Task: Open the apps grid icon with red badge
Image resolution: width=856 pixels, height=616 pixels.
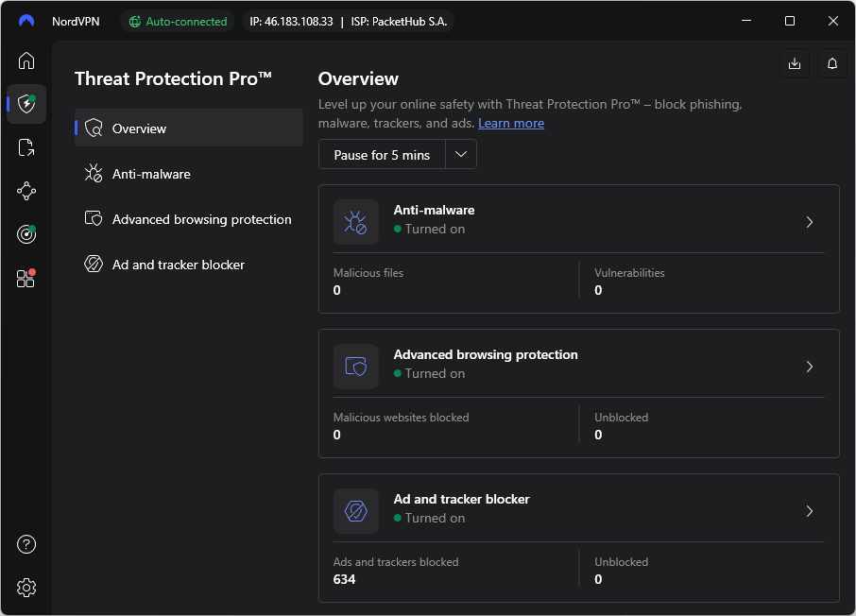Action: [26, 278]
